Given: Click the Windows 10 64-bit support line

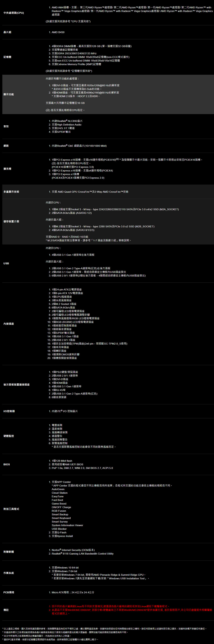Looking at the screenshot, I should click(x=65, y=568).
